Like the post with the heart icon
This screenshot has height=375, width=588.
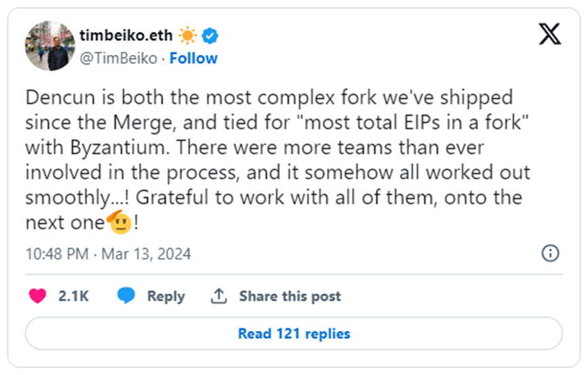coord(39,296)
